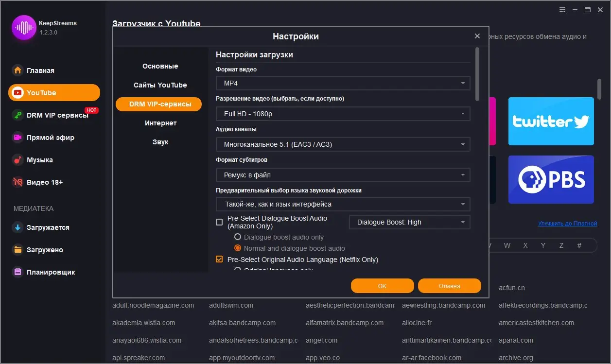The width and height of the screenshot is (611, 364).
Task: Select the Music note icon
Action: coord(18,160)
